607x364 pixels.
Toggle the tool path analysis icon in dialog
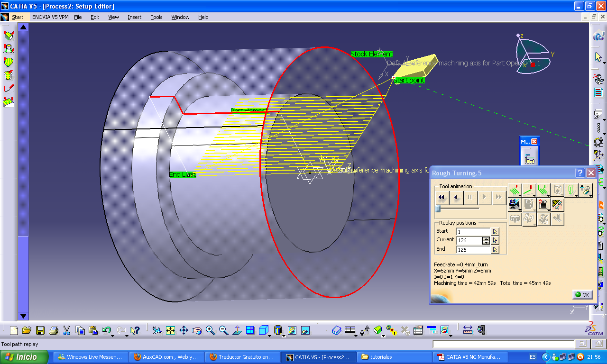(x=558, y=205)
